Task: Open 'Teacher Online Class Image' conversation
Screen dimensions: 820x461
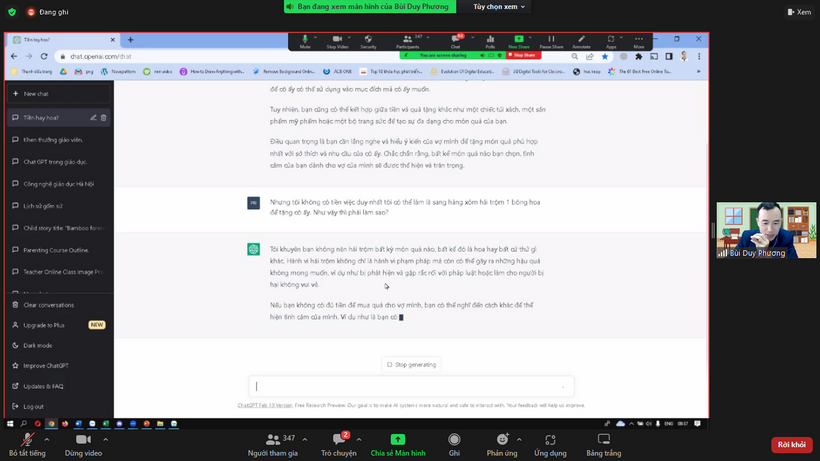Action: (59, 272)
